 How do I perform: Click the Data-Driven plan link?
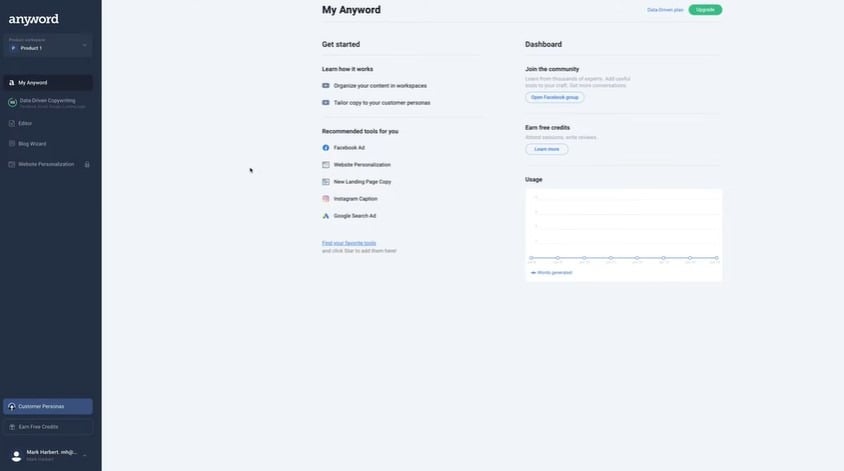pyautogui.click(x=665, y=10)
